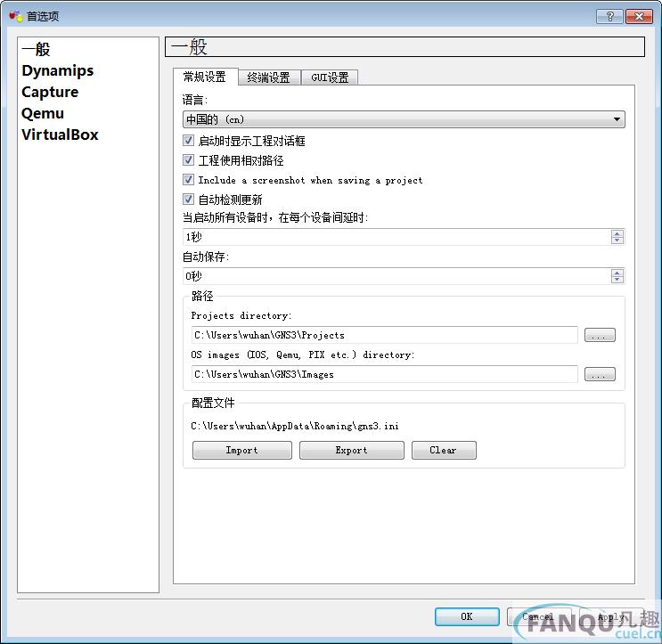Image resolution: width=662 pixels, height=644 pixels.
Task: Disable the 工程使用相对路径 checkbox
Action: (x=188, y=160)
